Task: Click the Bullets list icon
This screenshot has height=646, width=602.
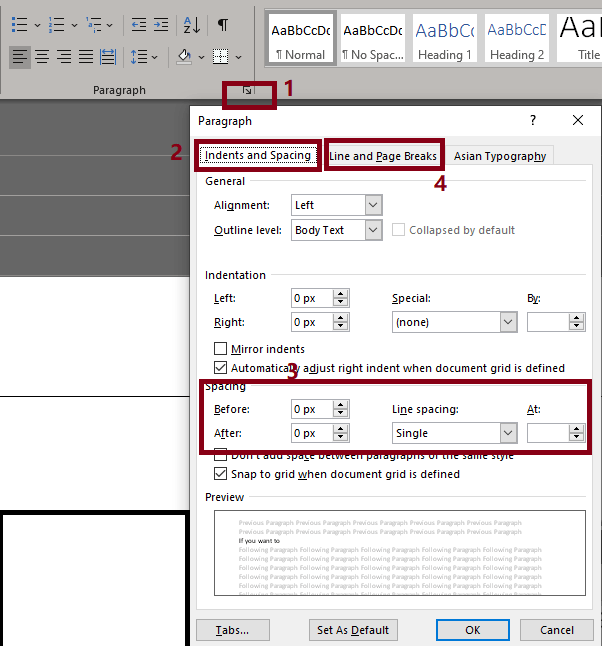Action: (x=19, y=25)
